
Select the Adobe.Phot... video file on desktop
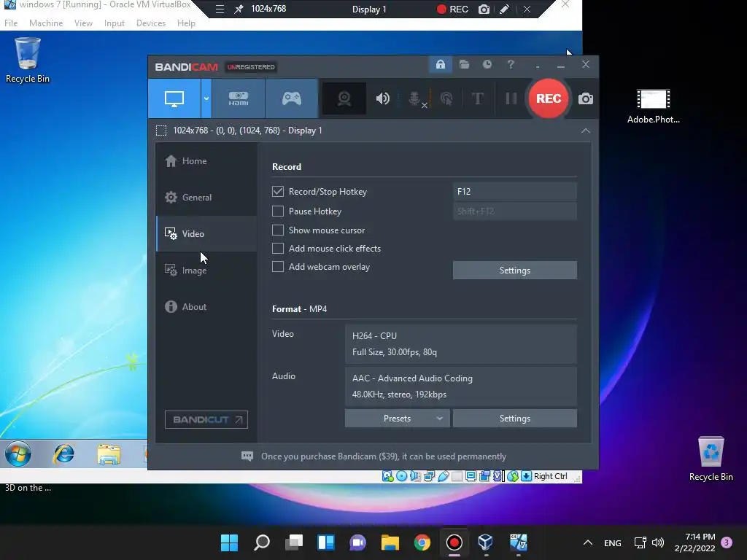(653, 106)
